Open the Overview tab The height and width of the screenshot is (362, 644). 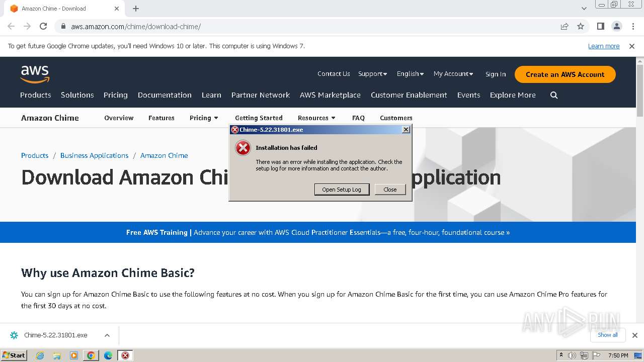click(119, 118)
